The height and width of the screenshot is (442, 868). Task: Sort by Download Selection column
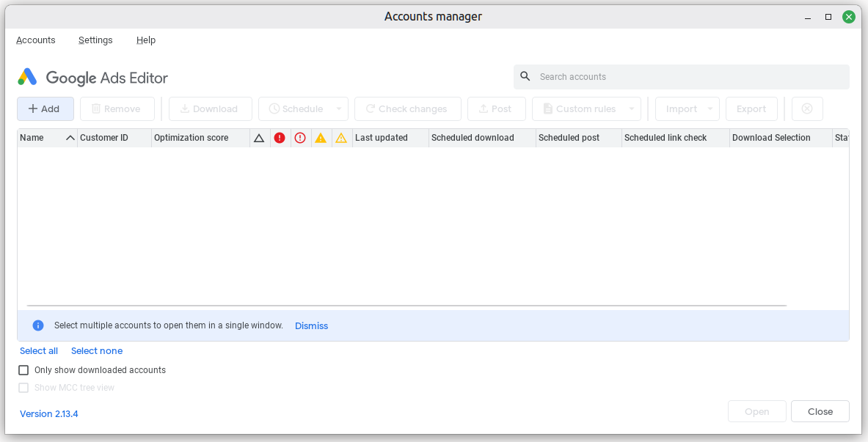click(781, 138)
